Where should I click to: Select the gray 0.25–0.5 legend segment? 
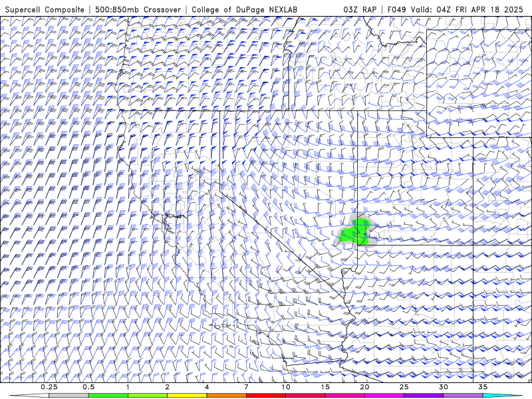68,396
